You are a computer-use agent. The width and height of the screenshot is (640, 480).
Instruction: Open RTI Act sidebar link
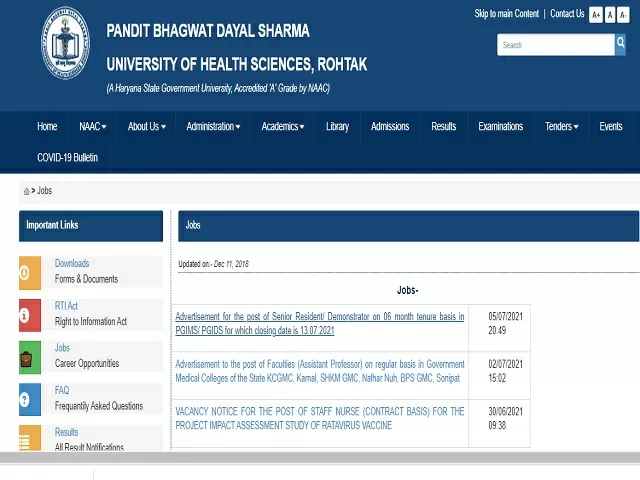click(66, 306)
